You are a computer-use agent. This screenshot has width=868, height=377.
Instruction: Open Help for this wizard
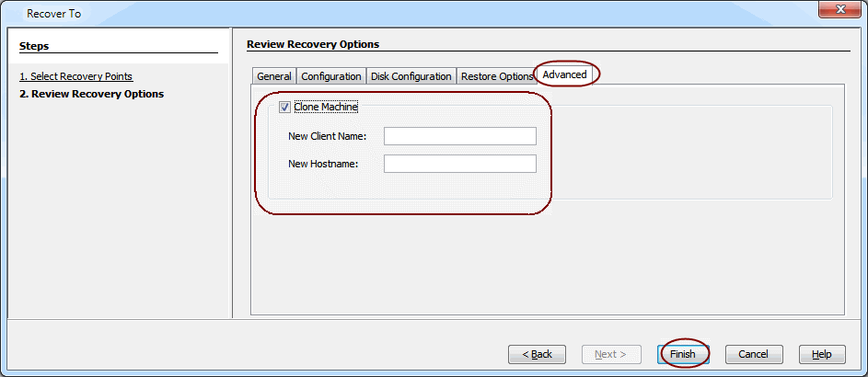click(821, 354)
